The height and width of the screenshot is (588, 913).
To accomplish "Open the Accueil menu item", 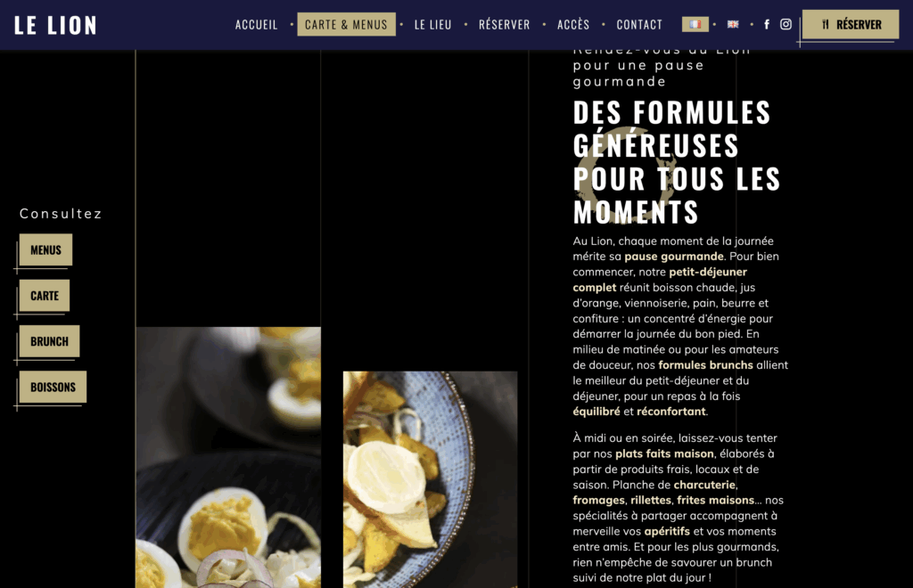I will (x=256, y=24).
